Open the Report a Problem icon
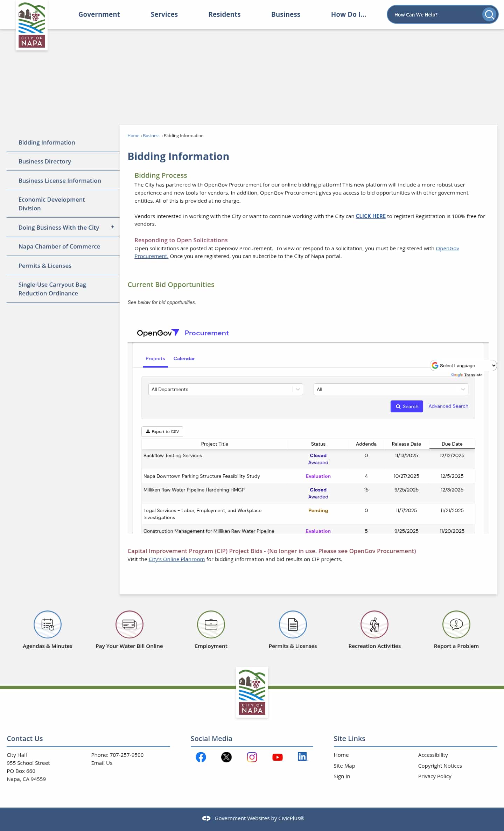 (456, 624)
